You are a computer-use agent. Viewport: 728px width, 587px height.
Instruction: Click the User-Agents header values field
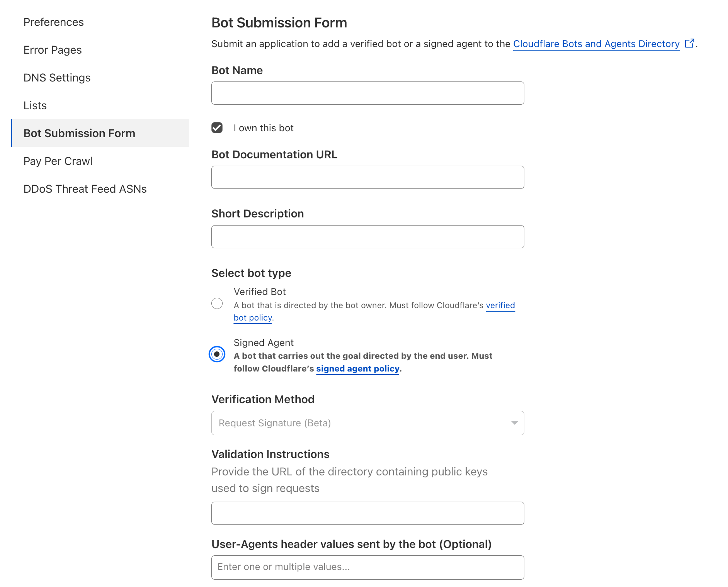(x=367, y=567)
